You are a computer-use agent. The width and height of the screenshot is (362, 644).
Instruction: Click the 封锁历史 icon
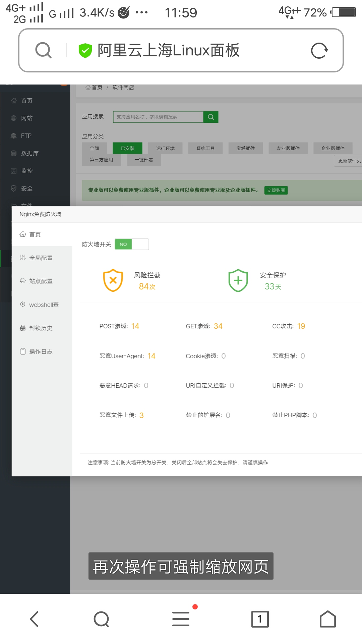[23, 328]
